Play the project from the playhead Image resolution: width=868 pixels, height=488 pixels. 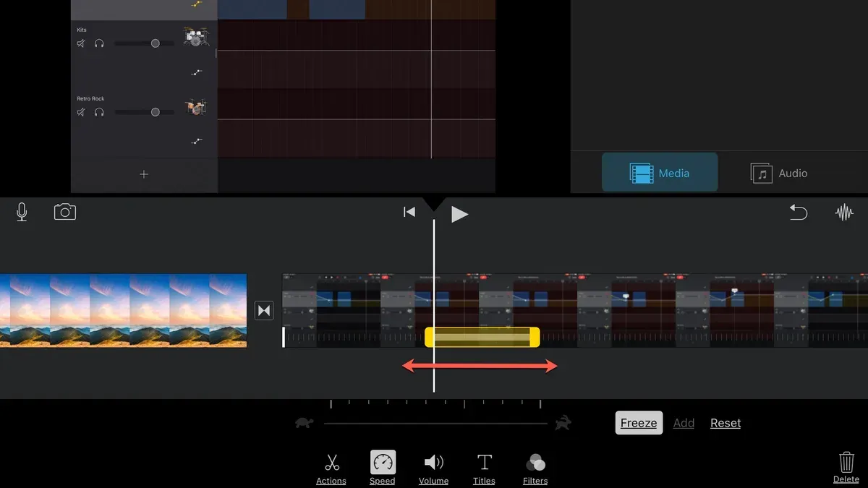(x=459, y=214)
